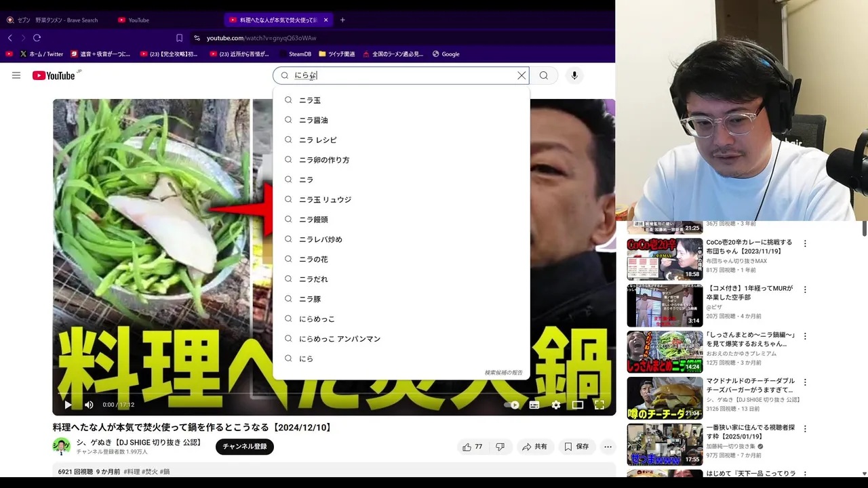This screenshot has height=488, width=868.
Task: Like the video with thumbs up
Action: coord(473,447)
